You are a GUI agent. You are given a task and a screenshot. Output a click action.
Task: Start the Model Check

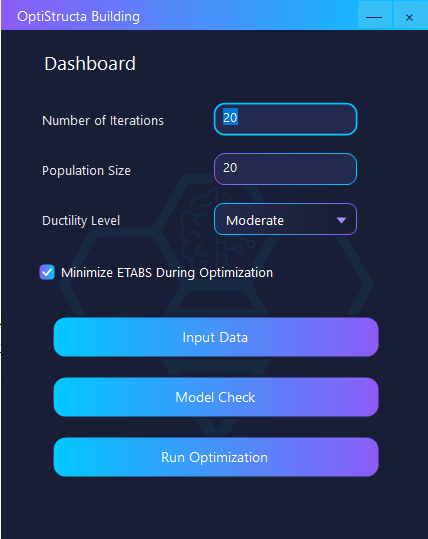coord(216,397)
